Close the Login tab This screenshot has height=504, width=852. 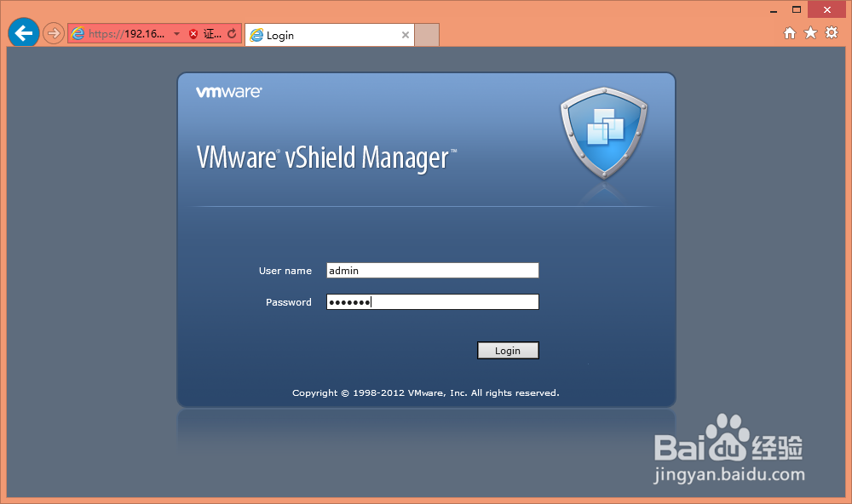pos(406,35)
